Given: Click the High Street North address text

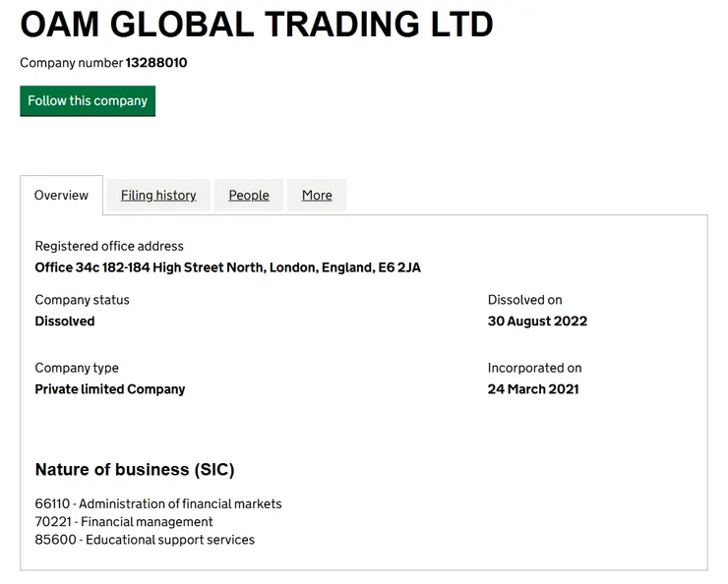Looking at the screenshot, I should (227, 267).
